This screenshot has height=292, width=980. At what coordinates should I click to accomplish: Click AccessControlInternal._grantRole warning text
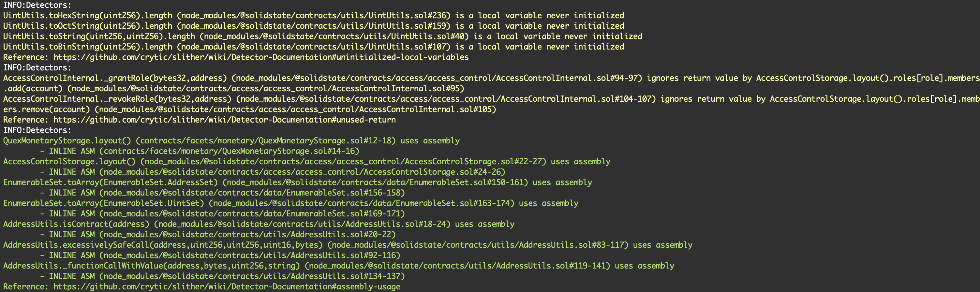click(x=491, y=83)
